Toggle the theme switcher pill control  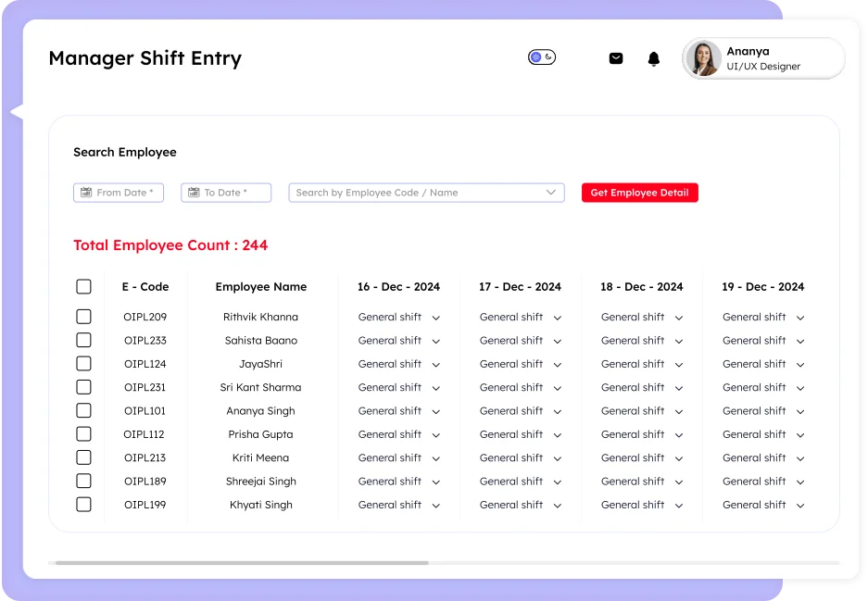pyautogui.click(x=542, y=56)
